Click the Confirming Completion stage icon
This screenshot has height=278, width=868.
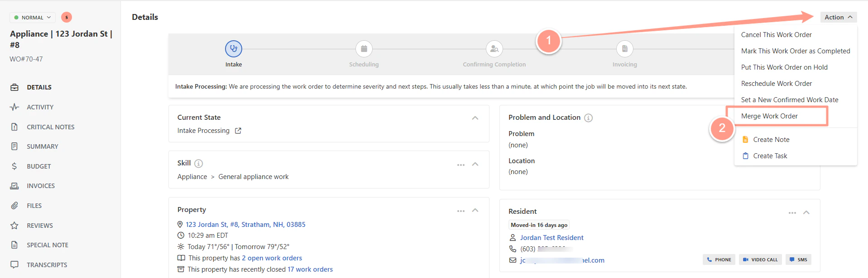tap(494, 49)
